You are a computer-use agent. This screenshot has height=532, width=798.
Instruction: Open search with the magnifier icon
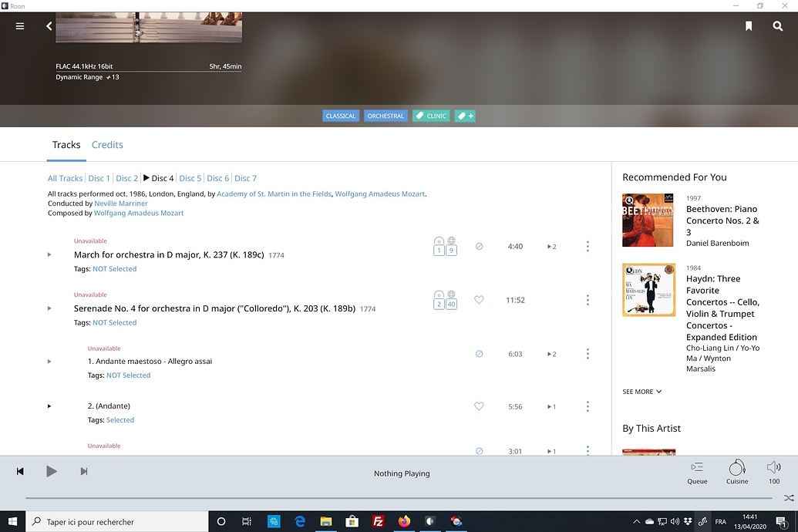(x=778, y=26)
